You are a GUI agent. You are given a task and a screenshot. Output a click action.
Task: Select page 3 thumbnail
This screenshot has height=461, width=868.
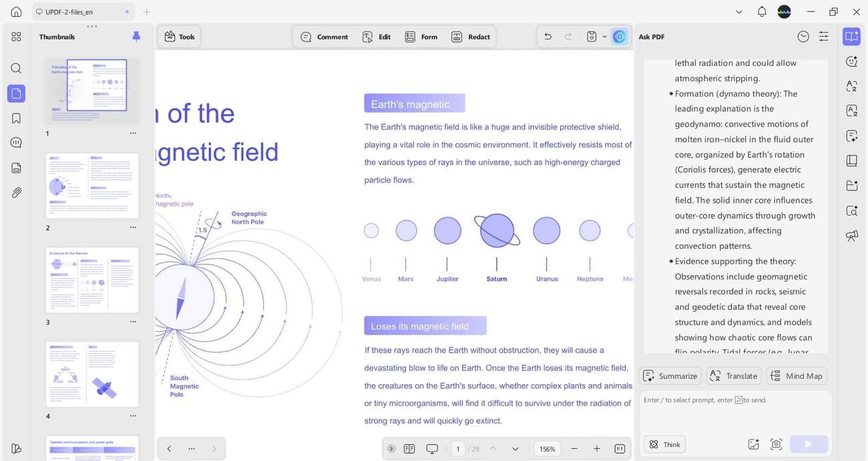click(x=92, y=280)
